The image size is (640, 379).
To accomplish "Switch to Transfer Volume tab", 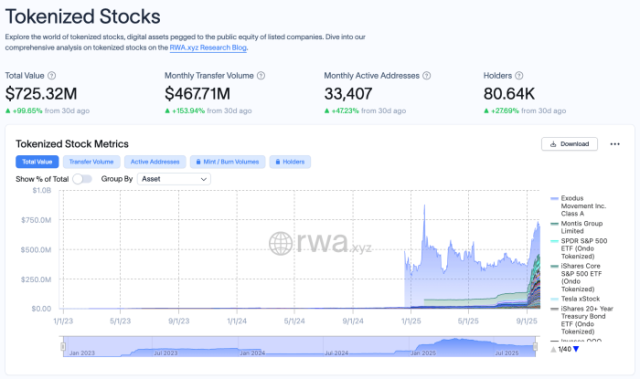I will click(91, 162).
